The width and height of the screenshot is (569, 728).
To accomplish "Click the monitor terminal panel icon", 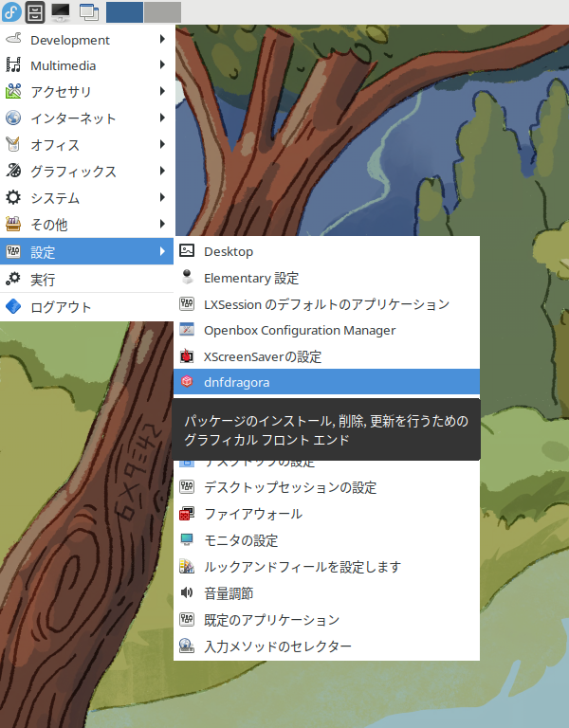I will click(61, 11).
